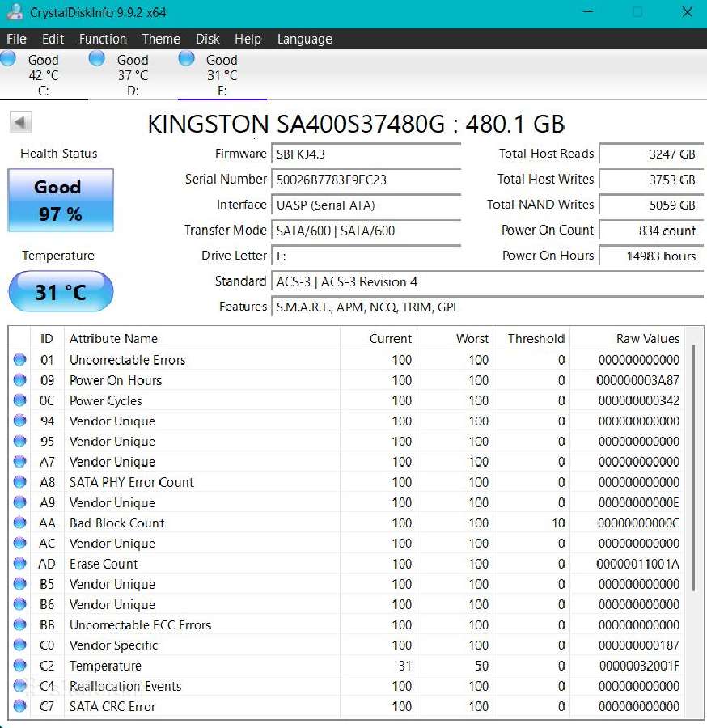
Task: Click status orb for Erase Count row
Action: (x=20, y=564)
